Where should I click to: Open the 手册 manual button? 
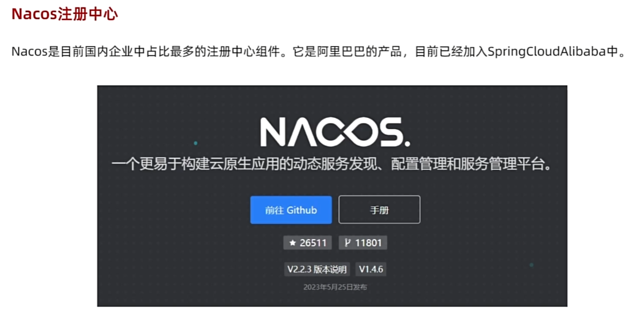click(379, 210)
